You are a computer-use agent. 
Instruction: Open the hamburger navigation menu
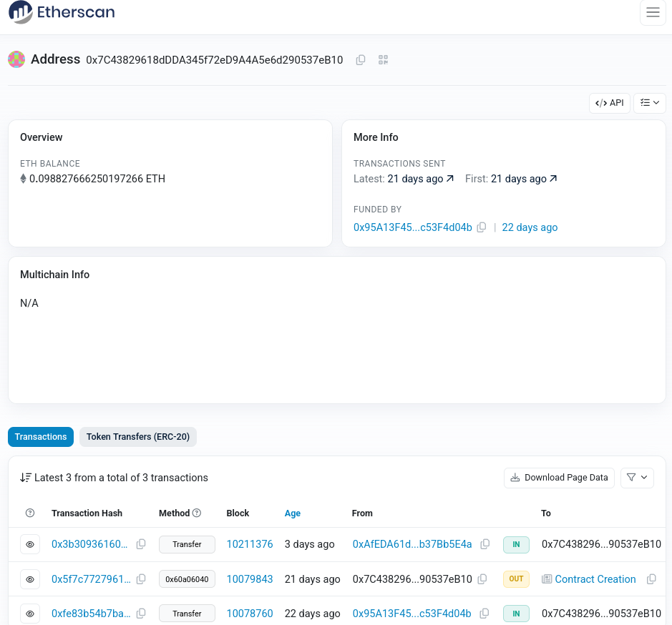pyautogui.click(x=653, y=12)
